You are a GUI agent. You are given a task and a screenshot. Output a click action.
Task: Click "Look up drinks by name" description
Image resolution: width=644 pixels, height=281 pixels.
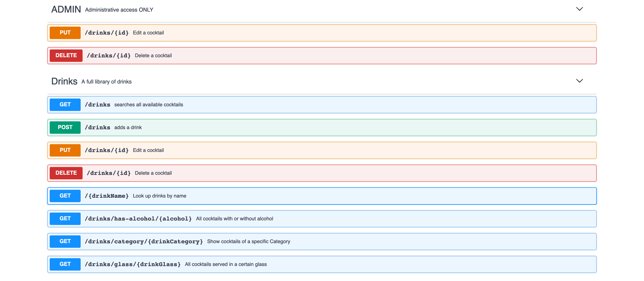(159, 196)
